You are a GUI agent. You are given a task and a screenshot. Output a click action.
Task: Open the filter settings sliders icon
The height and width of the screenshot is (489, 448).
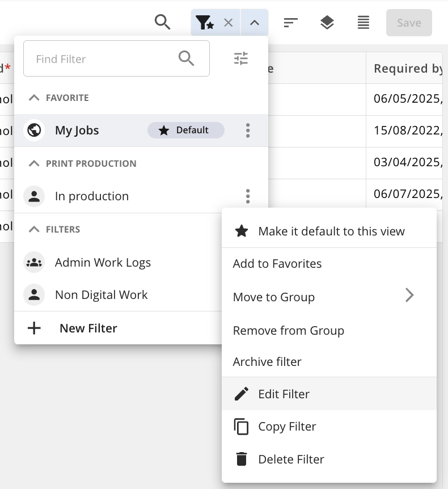point(240,58)
